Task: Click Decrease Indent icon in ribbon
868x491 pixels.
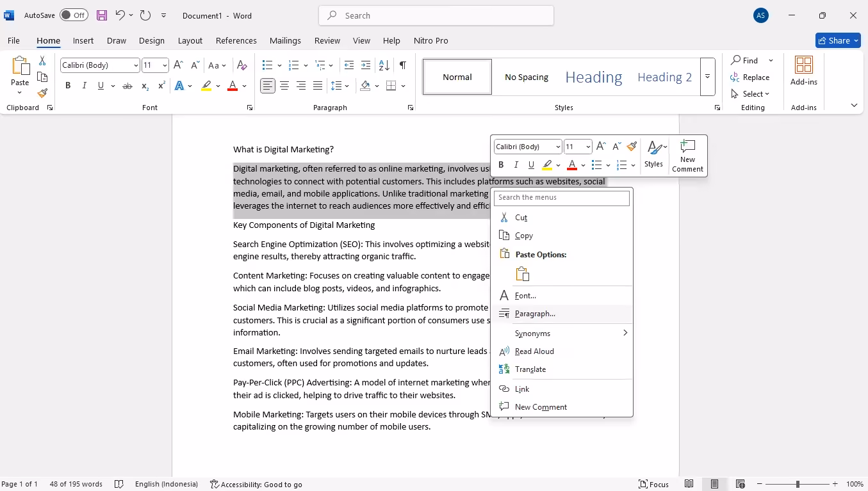Action: [349, 65]
